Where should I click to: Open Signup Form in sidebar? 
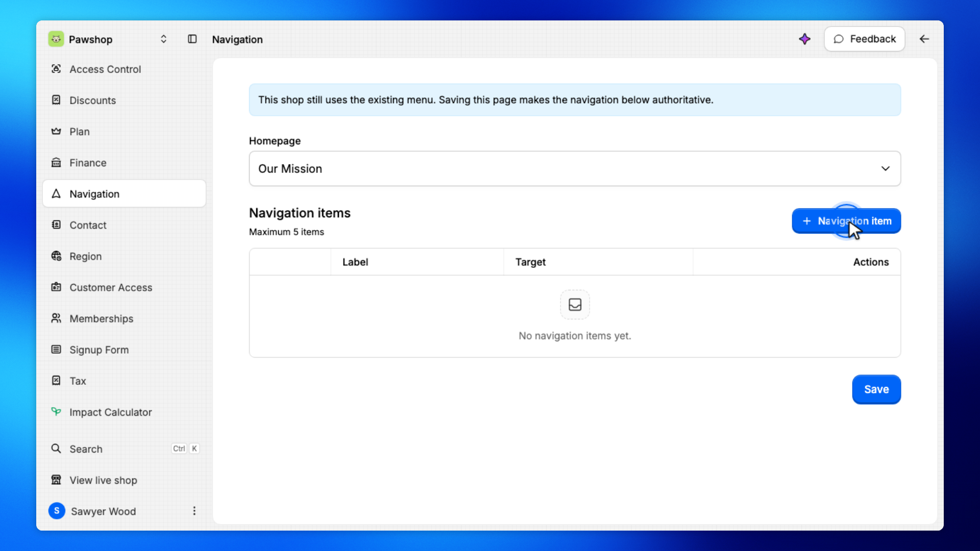pos(124,349)
